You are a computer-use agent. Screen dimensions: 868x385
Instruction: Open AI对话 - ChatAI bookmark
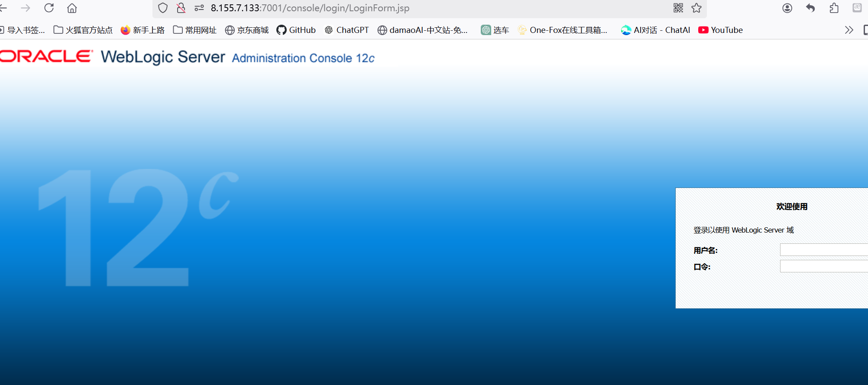coord(655,30)
